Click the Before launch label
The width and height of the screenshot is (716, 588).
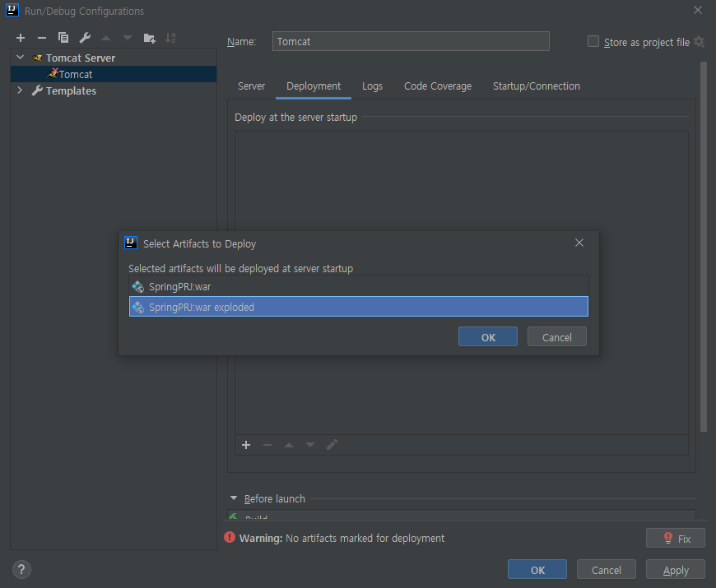[274, 498]
